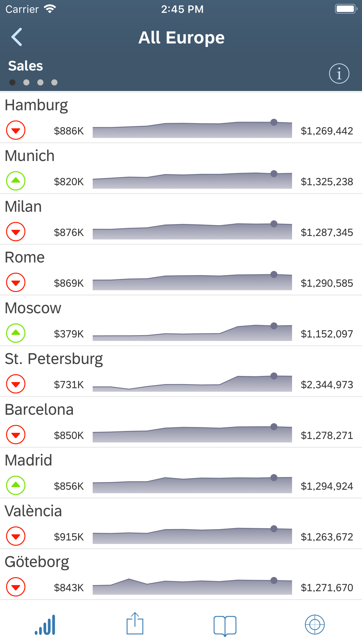
Task: Tap Munich's green up trend indicator
Action: [x=16, y=181]
